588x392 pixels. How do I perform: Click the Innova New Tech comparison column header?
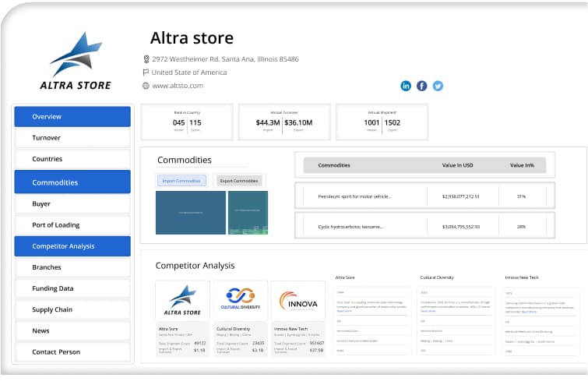[x=522, y=277]
